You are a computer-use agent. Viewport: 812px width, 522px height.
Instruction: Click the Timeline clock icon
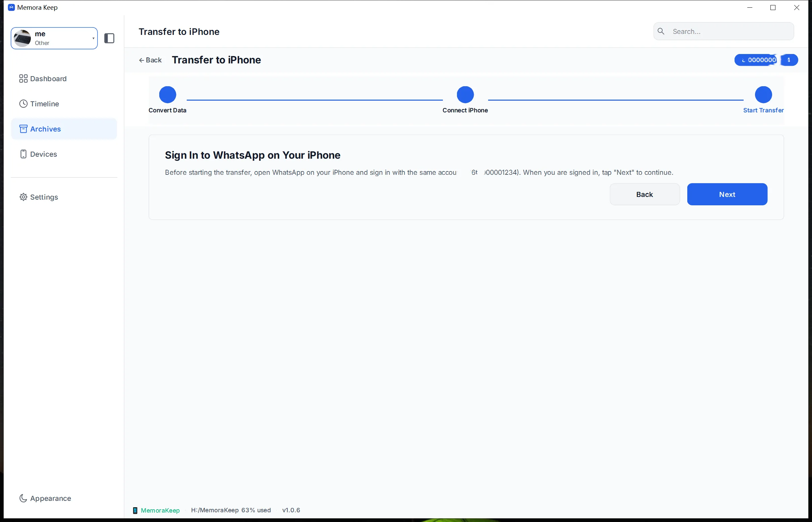tap(23, 104)
